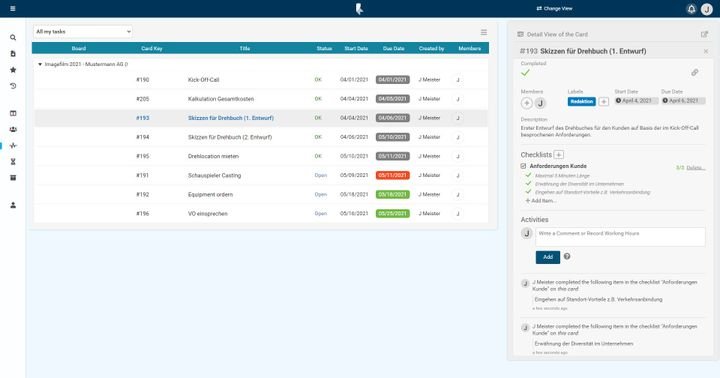
Task: Focus the comment or working hours field
Action: [620, 237]
